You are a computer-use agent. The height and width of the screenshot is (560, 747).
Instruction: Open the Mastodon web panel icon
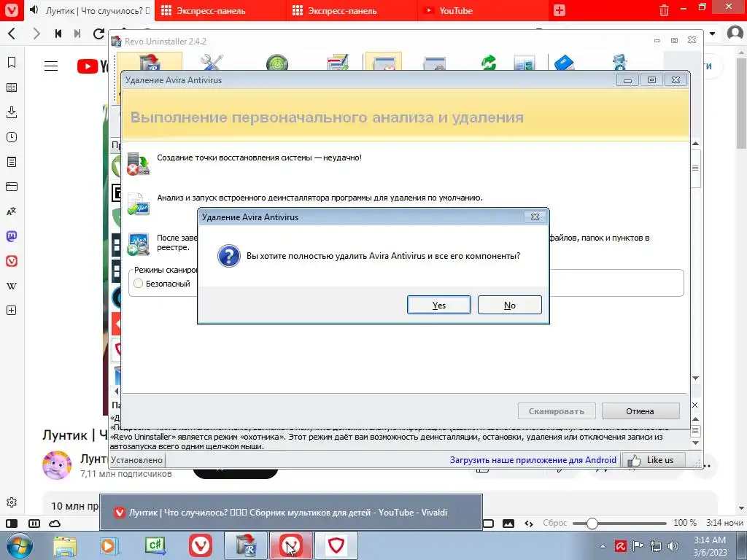click(12, 236)
